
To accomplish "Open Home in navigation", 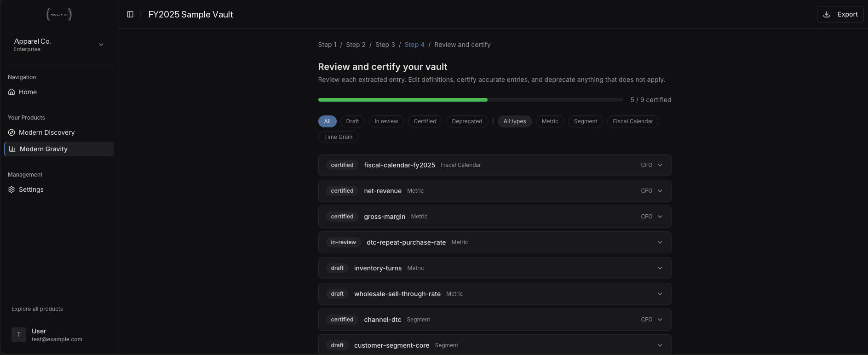I will click(x=59, y=92).
